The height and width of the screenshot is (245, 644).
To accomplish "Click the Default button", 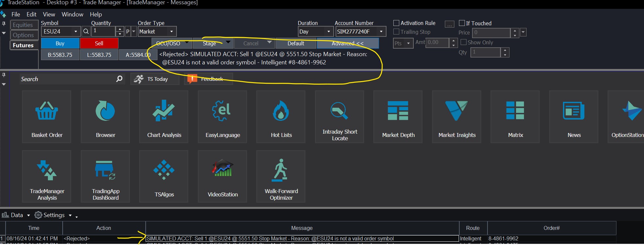I will [296, 43].
